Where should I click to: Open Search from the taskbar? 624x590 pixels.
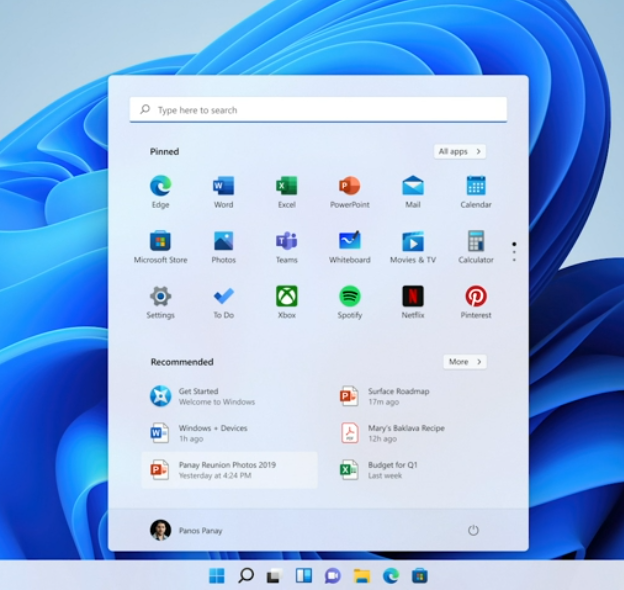click(x=246, y=575)
